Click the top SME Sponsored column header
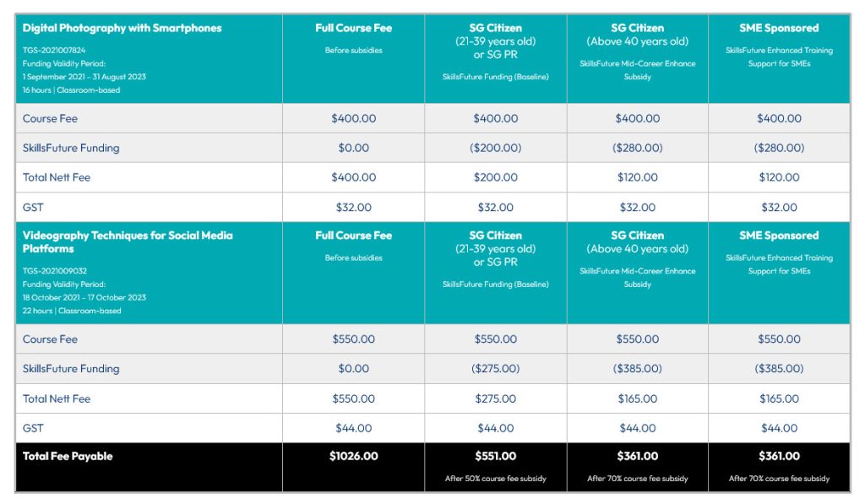 779,28
